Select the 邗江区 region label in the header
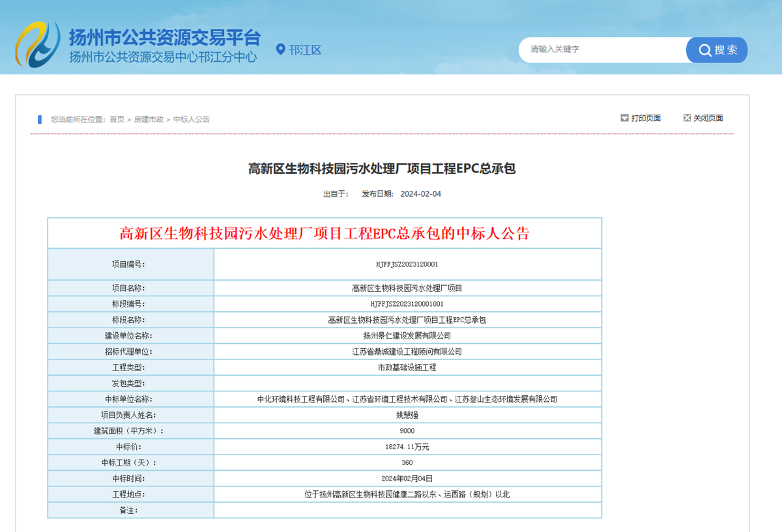This screenshot has width=782, height=532. tap(304, 49)
